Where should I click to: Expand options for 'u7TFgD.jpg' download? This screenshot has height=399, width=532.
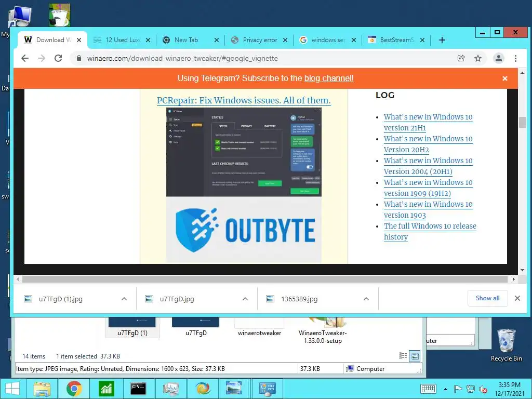point(245,299)
